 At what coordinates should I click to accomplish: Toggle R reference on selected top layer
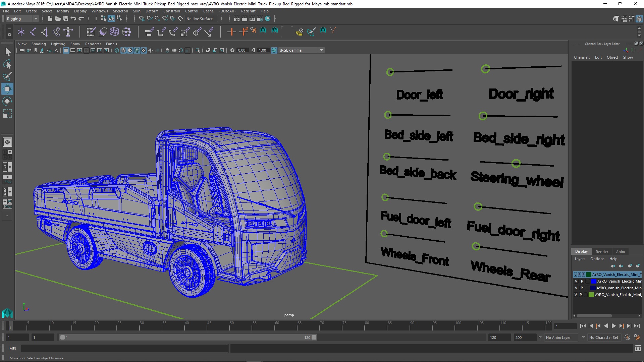coord(583,275)
